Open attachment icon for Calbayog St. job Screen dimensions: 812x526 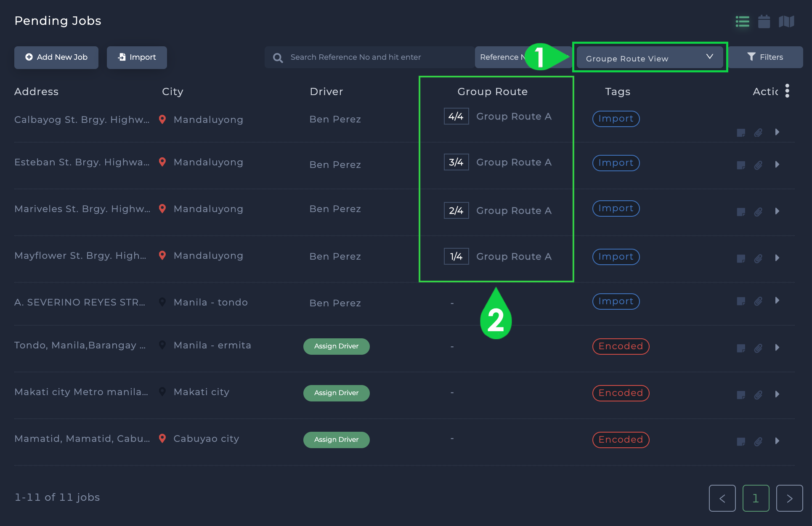758,133
